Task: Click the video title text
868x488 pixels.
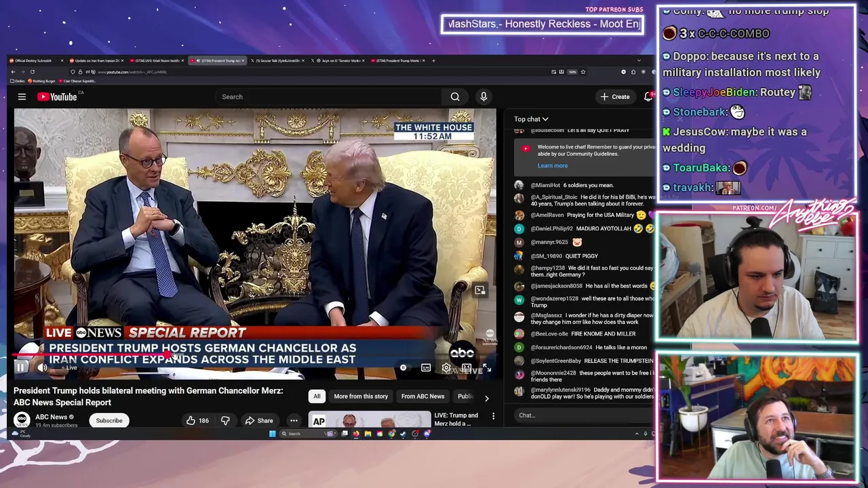Action: pyautogui.click(x=149, y=396)
